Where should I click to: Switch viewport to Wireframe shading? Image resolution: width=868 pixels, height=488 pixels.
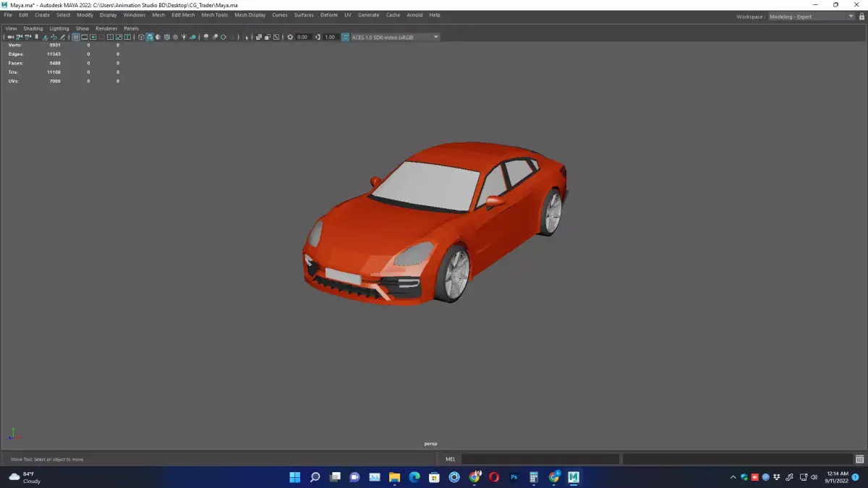[141, 37]
